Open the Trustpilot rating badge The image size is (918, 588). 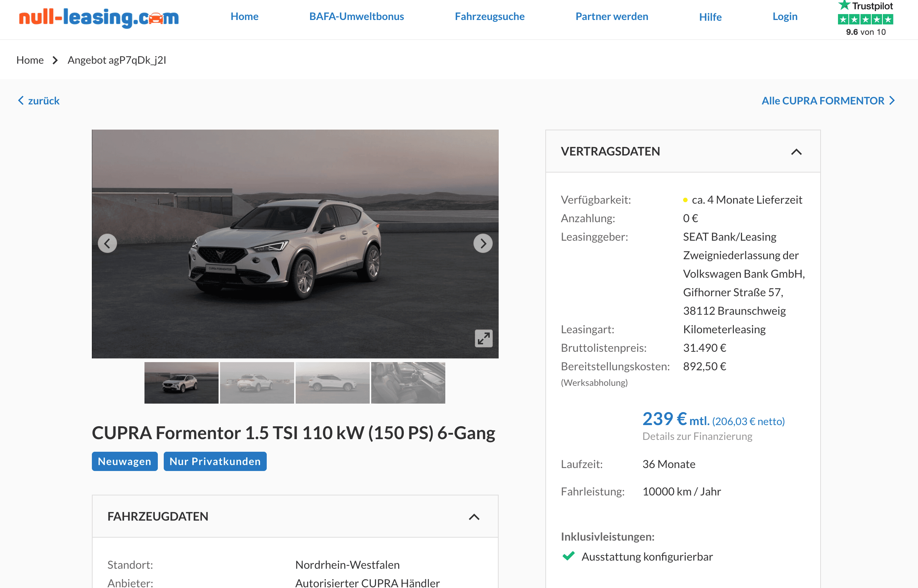pyautogui.click(x=865, y=18)
